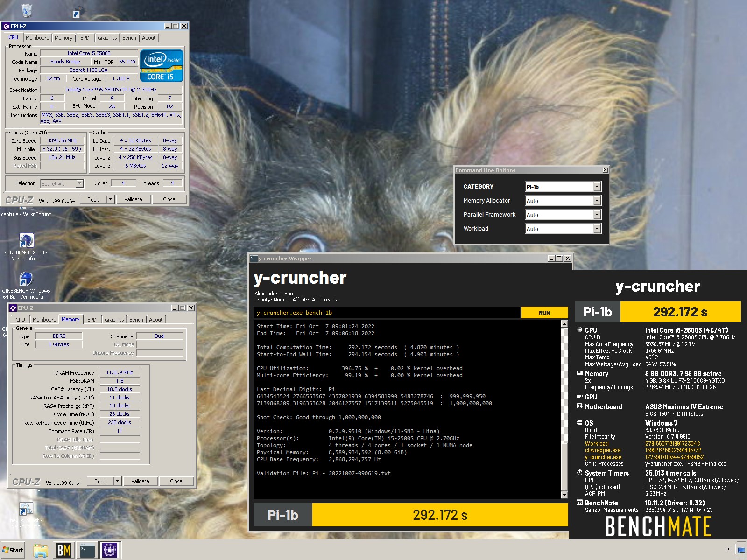Switch to About tab in lower CPU-Z
Viewport: 747px width, 560px height.
[156, 320]
